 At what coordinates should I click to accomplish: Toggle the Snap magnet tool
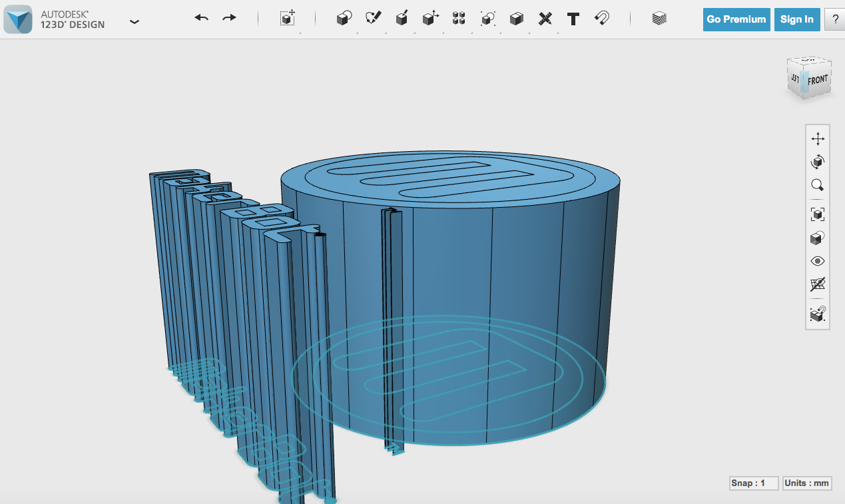click(602, 18)
